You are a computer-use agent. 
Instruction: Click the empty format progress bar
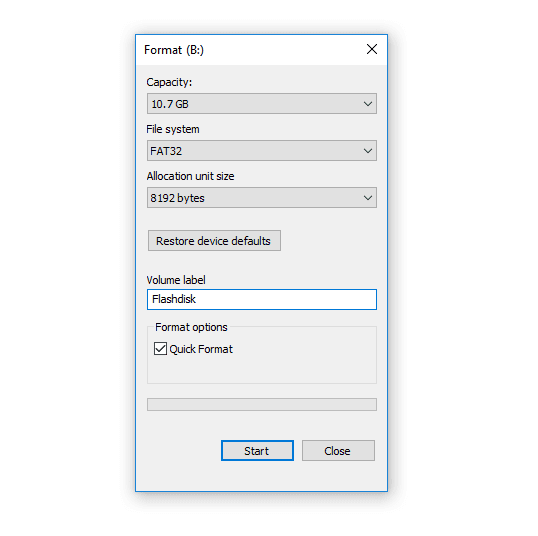click(262, 404)
